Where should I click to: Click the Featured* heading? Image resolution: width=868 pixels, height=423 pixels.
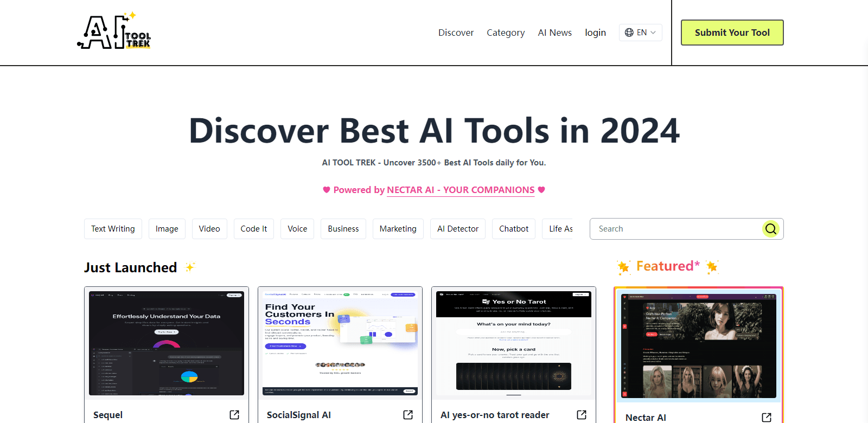(668, 266)
